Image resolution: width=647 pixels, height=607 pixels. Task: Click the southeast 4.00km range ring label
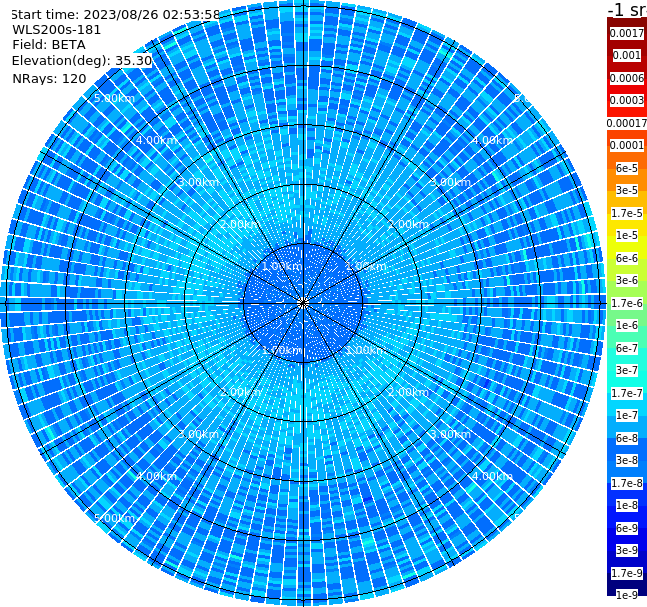pyautogui.click(x=492, y=476)
